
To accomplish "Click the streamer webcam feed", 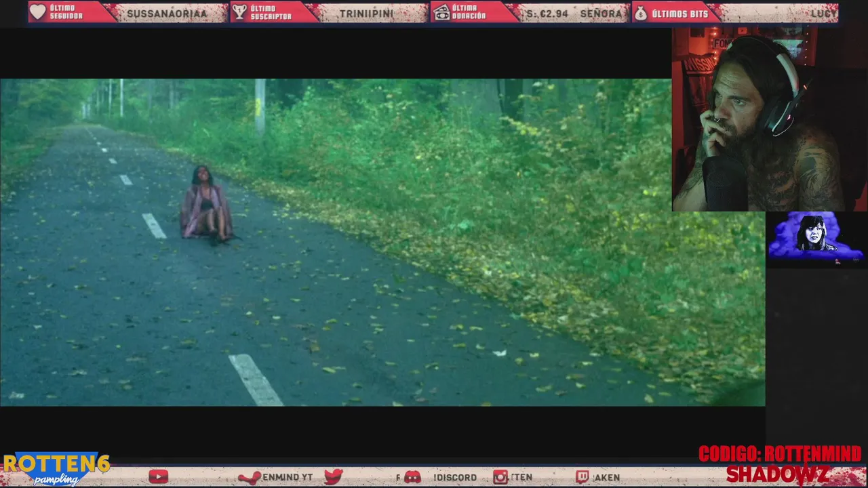I will click(x=770, y=119).
